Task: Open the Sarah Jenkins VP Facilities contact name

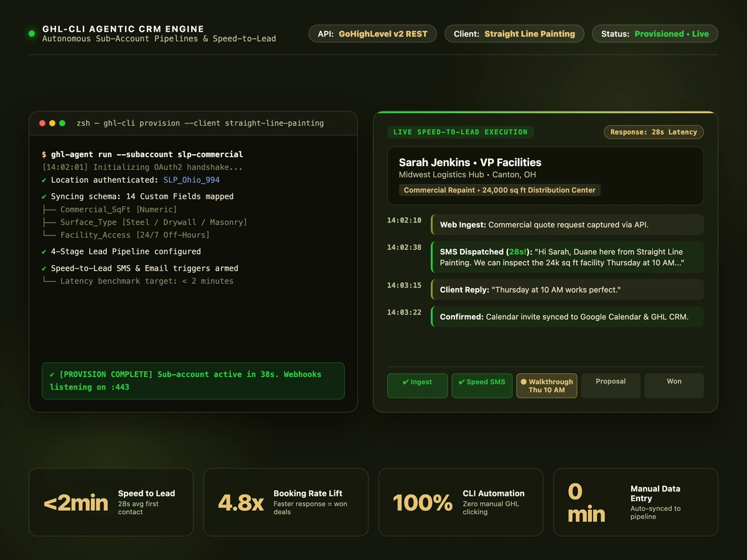Action: pos(470,162)
